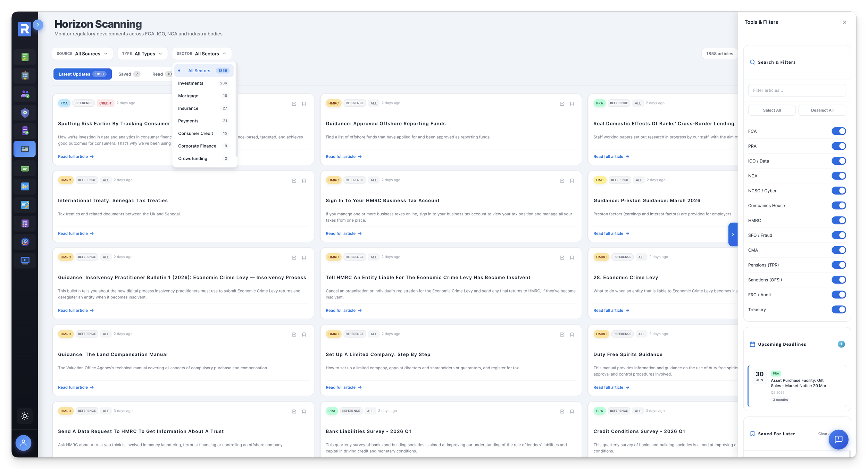
Task: Toggle the NCSC / Cyber source filter
Action: click(838, 191)
